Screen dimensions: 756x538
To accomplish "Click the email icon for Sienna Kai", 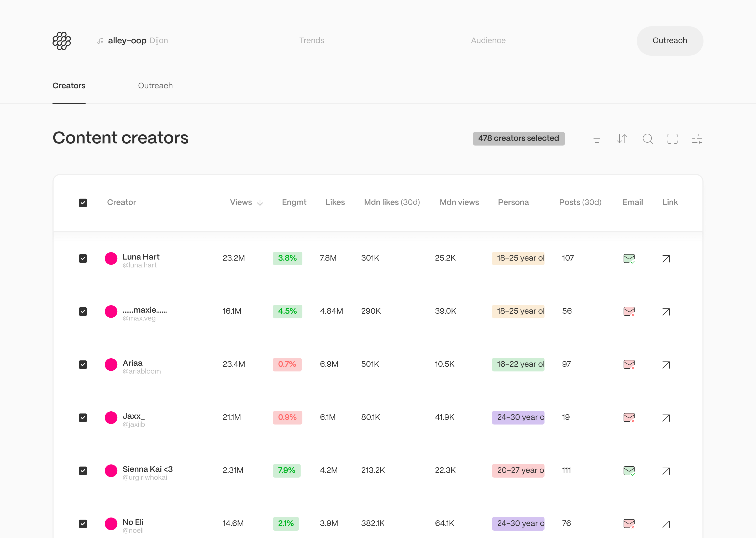I will point(629,471).
